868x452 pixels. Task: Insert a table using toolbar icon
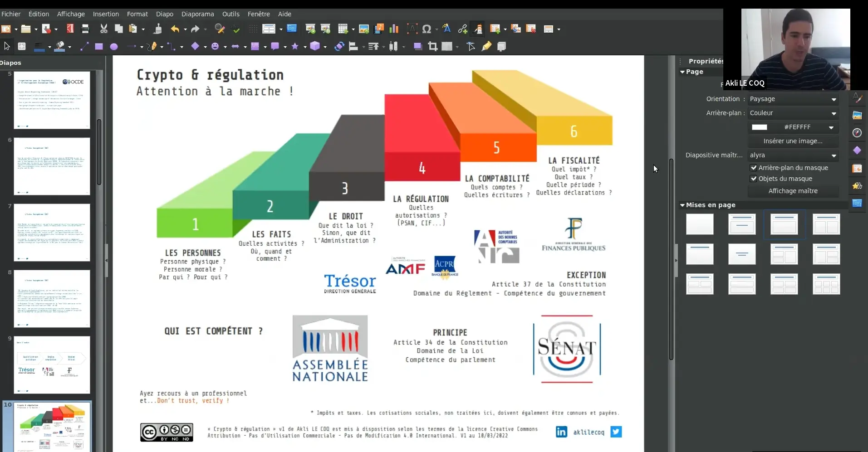343,29
